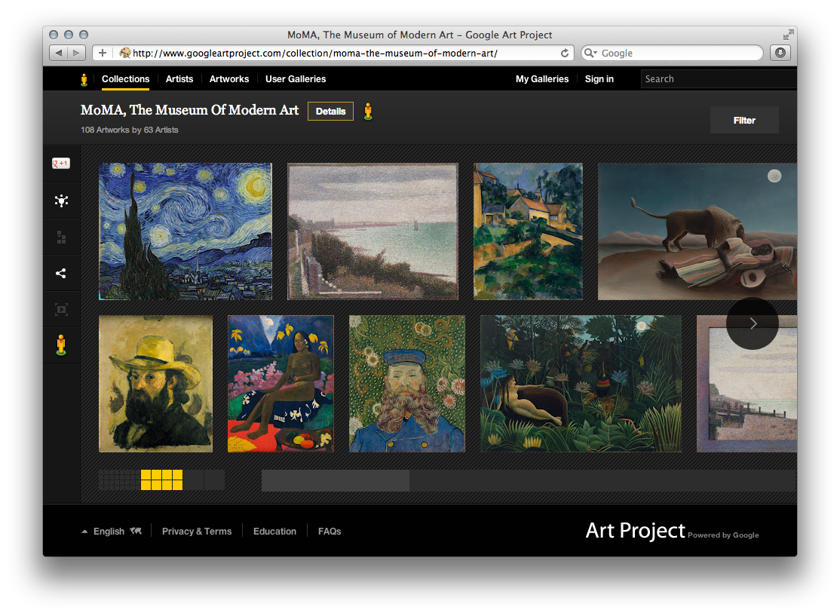Open the Share options from the sidebar

(x=61, y=273)
